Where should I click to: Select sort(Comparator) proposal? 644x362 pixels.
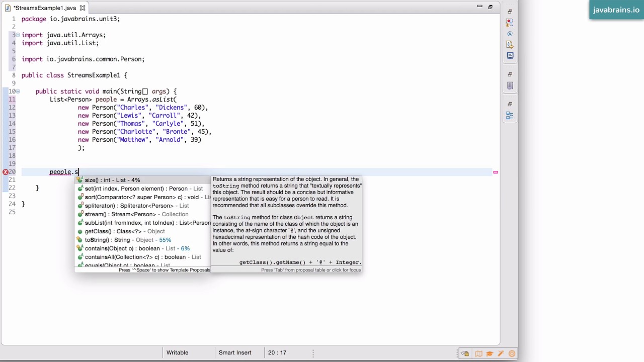coord(143,197)
